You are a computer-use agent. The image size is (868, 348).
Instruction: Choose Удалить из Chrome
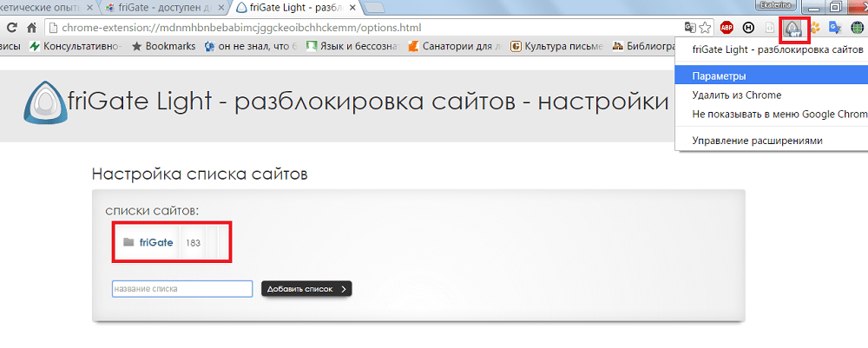coord(772,95)
